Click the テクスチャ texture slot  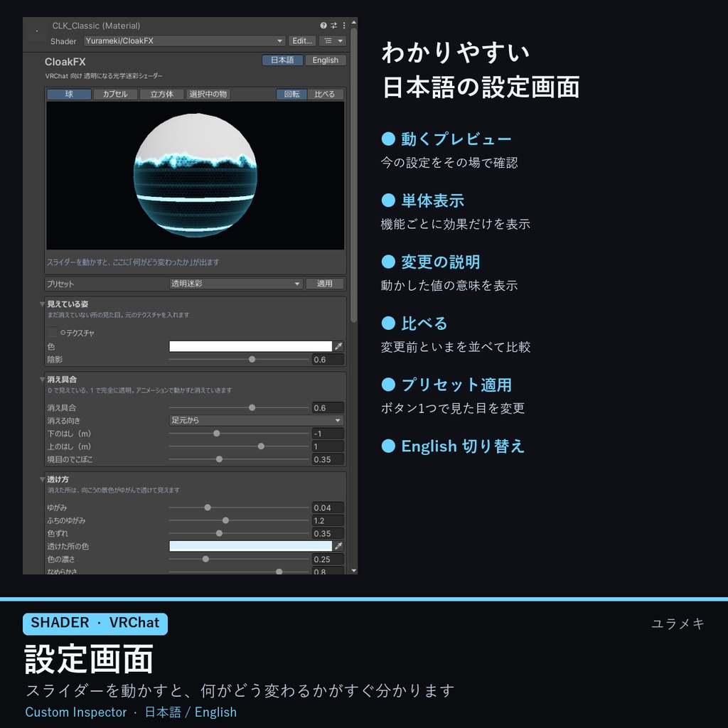pos(52,333)
